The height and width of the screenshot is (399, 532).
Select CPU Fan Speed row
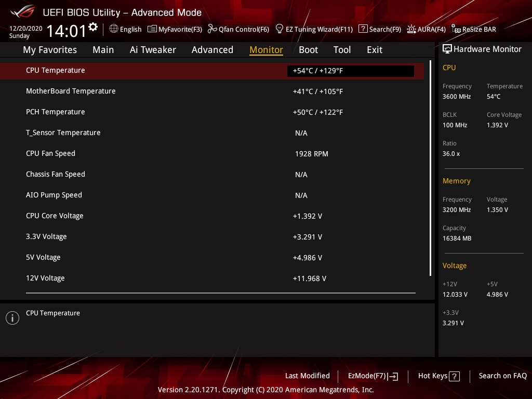212,154
